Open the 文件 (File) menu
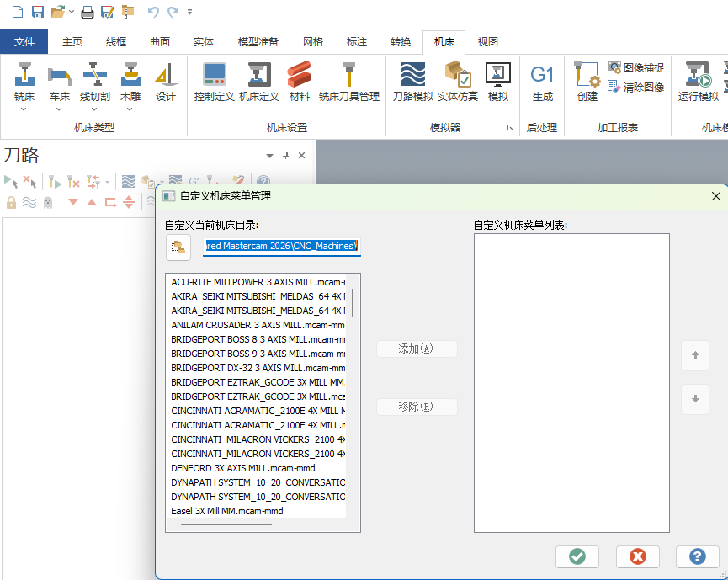This screenshot has height=580, width=728. coord(24,41)
